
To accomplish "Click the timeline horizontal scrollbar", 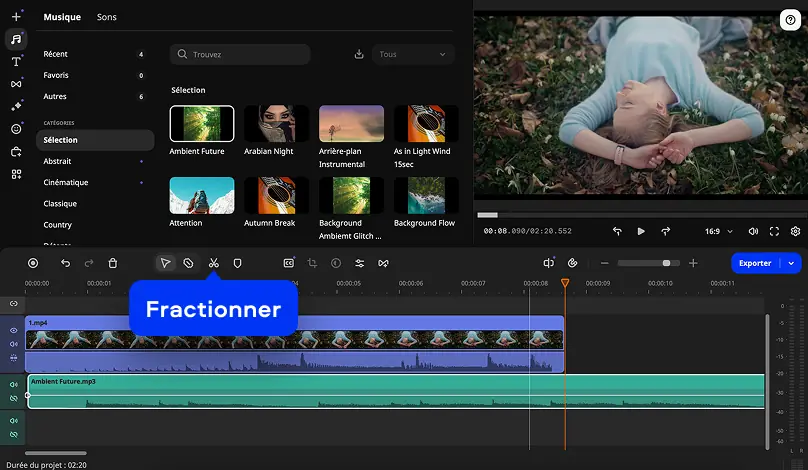I will [x=56, y=454].
